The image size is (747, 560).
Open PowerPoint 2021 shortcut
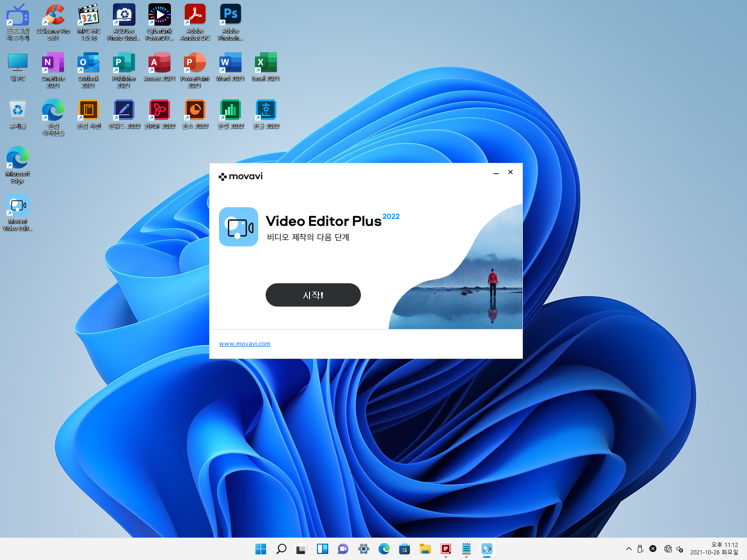pos(195,70)
